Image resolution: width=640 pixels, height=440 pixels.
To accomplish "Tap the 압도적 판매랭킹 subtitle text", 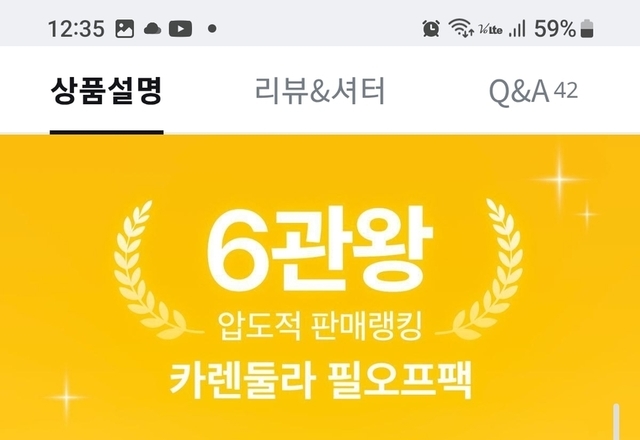I will click(320, 326).
